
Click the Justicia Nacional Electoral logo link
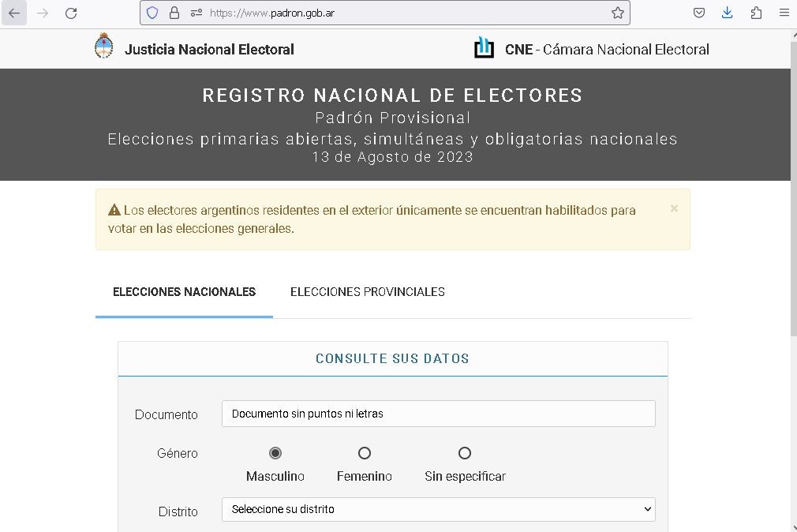coord(194,48)
